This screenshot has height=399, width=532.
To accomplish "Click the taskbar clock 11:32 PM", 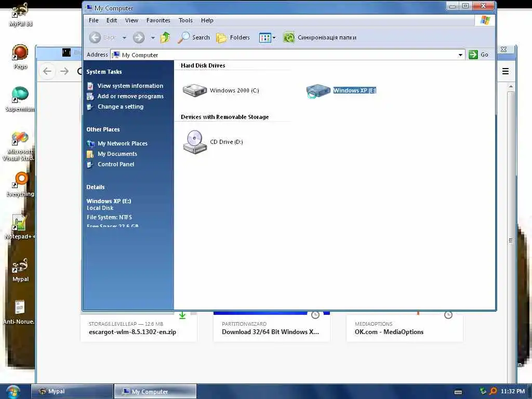I will point(513,391).
